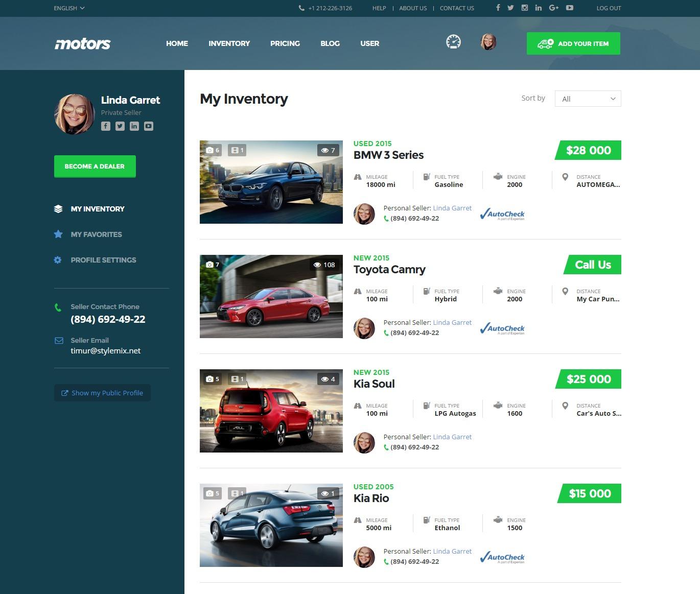This screenshot has height=594, width=700.
Task: Go to HOME menu item
Action: pos(177,43)
